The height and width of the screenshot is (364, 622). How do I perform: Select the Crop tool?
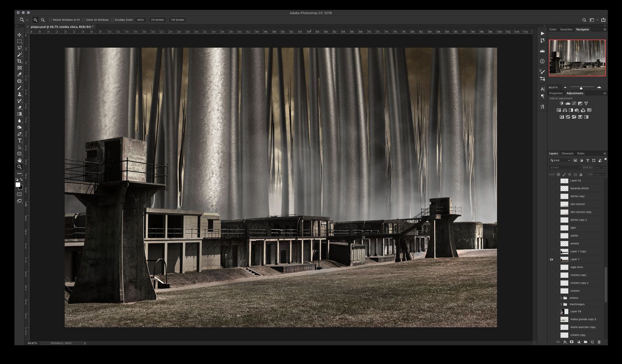(x=19, y=61)
